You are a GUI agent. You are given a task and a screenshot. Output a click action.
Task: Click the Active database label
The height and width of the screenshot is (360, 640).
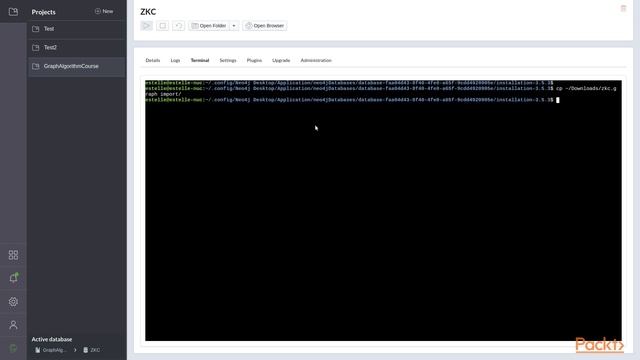tap(52, 339)
